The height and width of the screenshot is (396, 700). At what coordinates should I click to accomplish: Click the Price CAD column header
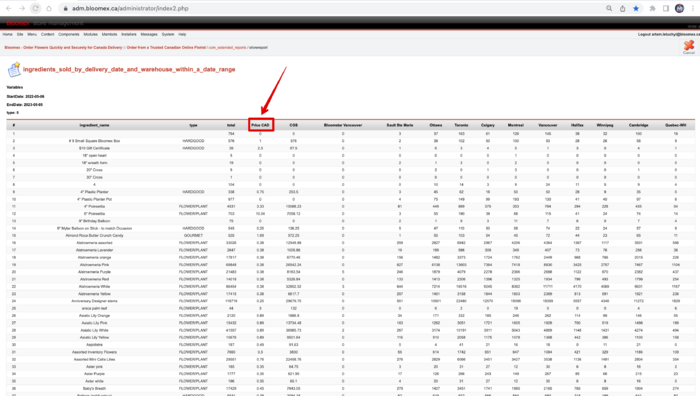(x=261, y=125)
